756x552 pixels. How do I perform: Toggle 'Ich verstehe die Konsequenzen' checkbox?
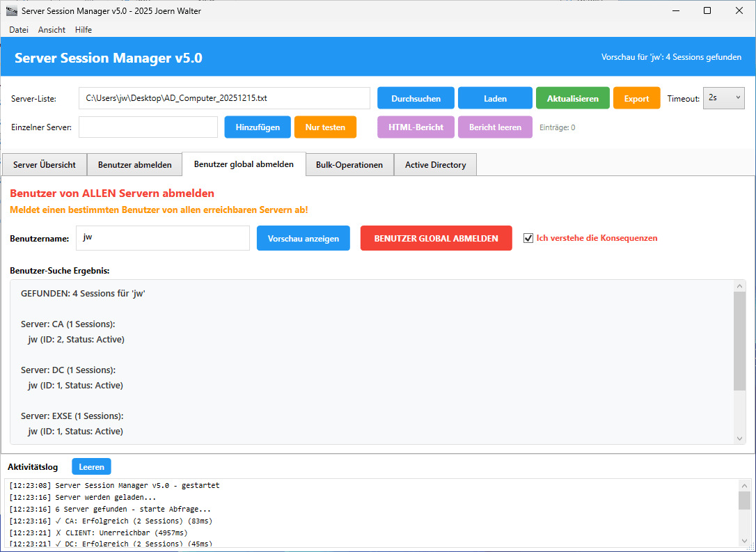click(x=528, y=238)
